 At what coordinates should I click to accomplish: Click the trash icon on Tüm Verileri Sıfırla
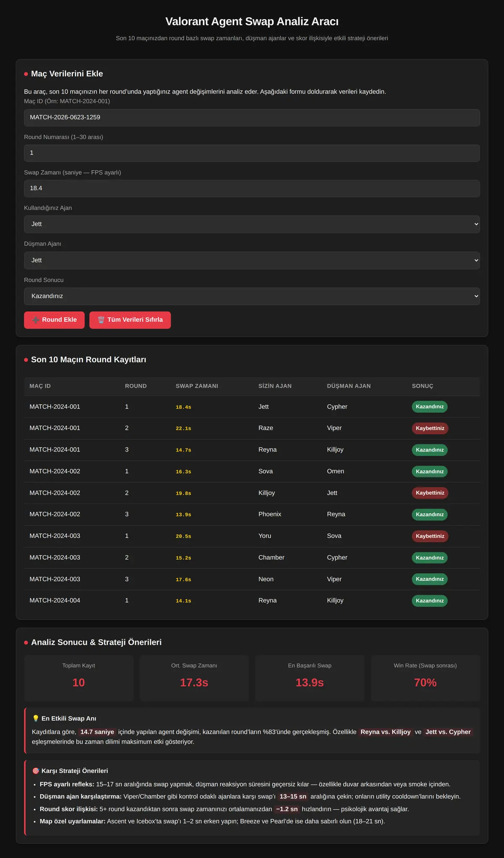(x=101, y=320)
